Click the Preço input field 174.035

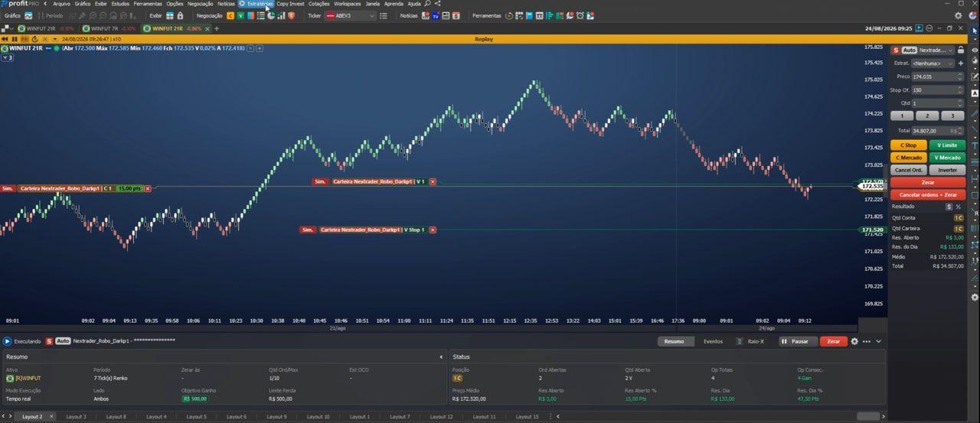[937, 76]
